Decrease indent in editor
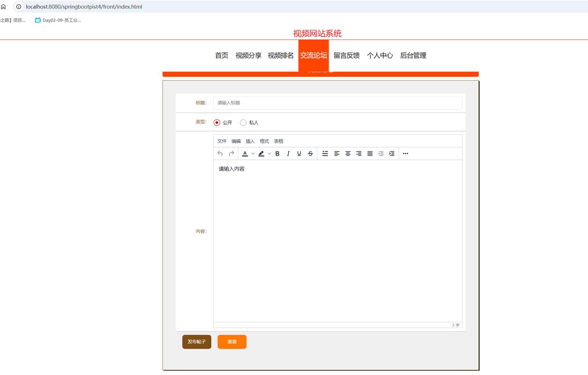 tap(381, 154)
